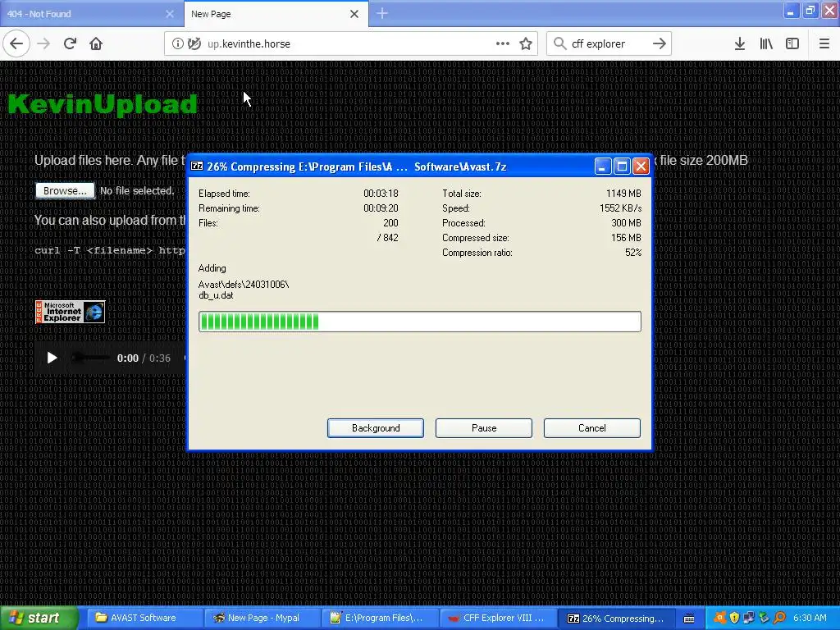Click the db_u.dat file name text
This screenshot has height=630, width=840.
[x=216, y=295]
